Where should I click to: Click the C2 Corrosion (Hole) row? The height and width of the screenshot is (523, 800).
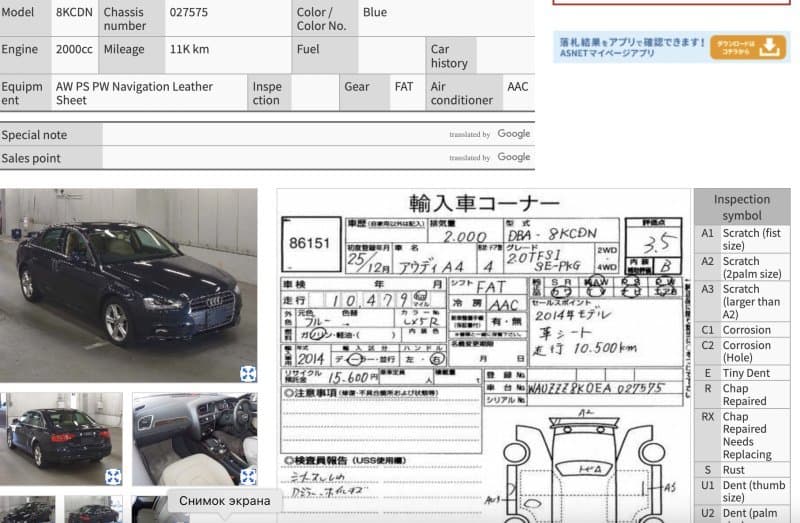click(x=742, y=352)
